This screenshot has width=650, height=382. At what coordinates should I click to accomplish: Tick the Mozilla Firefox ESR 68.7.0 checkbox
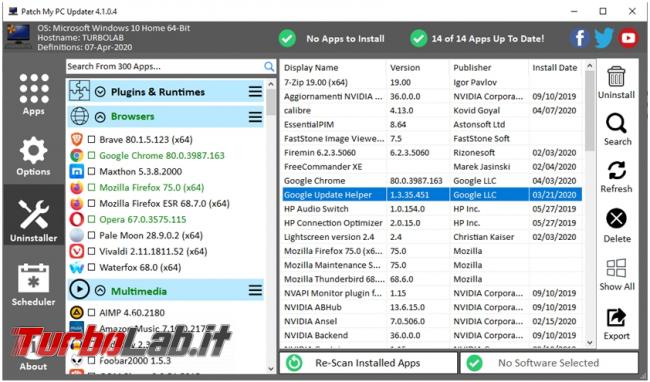pyautogui.click(x=92, y=203)
